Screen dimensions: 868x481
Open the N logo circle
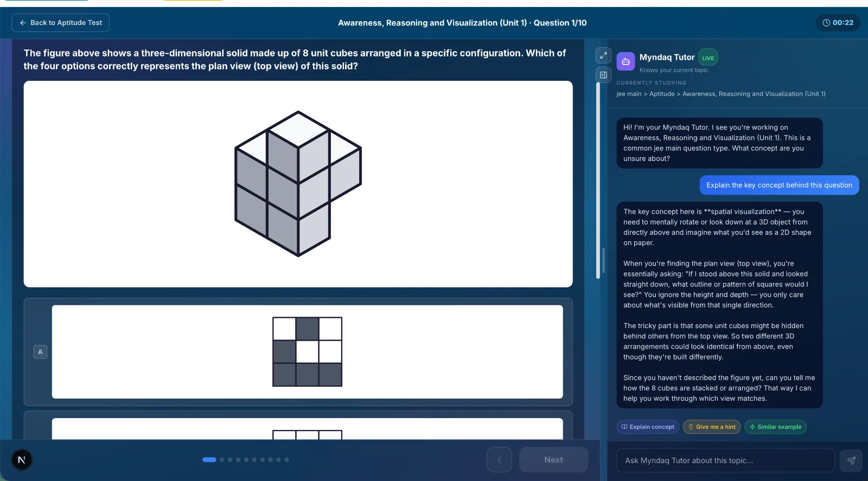(22, 460)
